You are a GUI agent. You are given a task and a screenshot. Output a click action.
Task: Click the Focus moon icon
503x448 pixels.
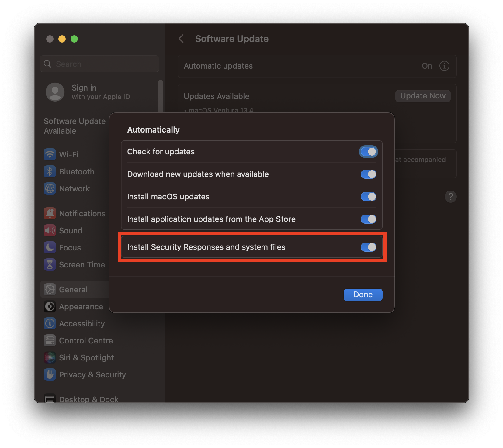point(50,247)
